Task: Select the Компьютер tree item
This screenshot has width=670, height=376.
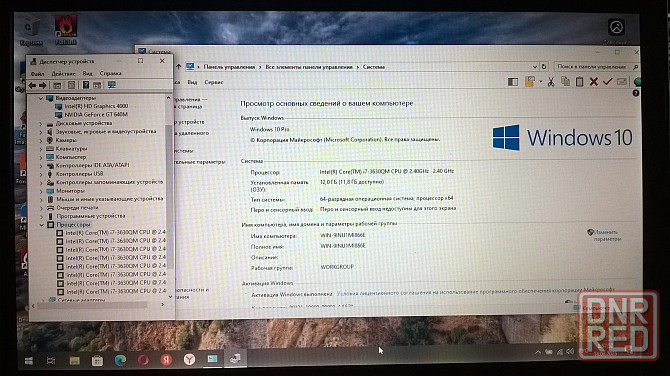Action: [x=71, y=157]
